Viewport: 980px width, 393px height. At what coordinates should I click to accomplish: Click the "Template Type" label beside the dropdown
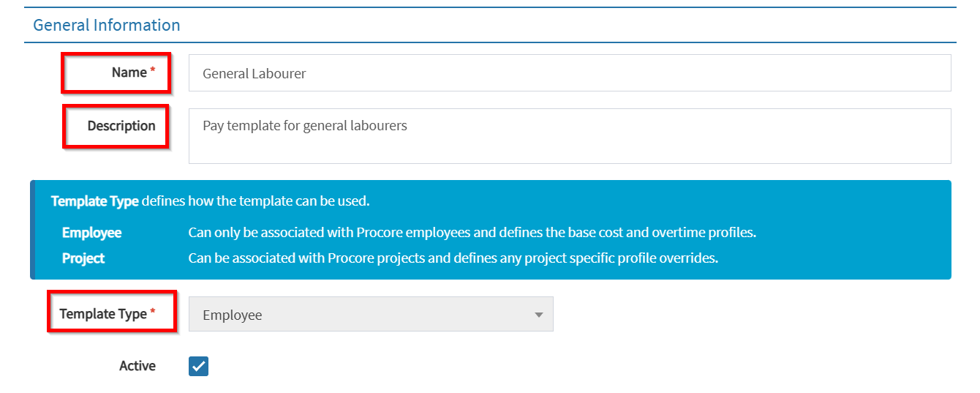pyautogui.click(x=103, y=314)
